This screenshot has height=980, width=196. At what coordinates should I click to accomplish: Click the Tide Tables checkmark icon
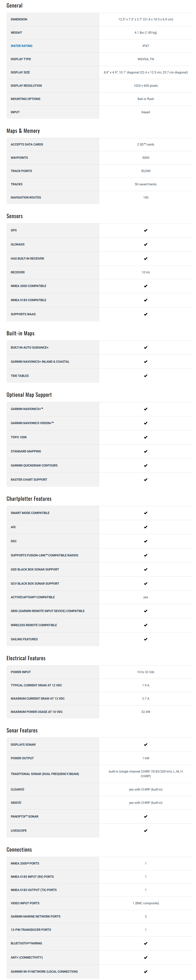point(146,376)
